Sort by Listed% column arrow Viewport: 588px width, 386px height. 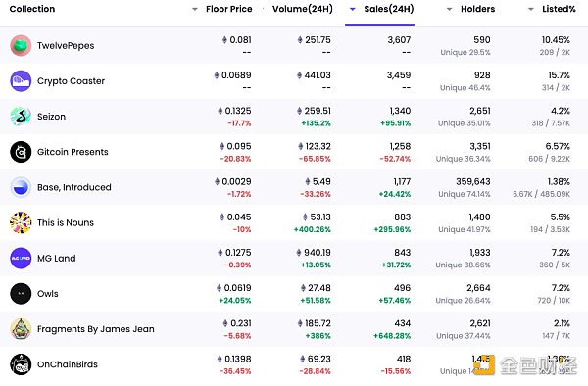[530, 10]
